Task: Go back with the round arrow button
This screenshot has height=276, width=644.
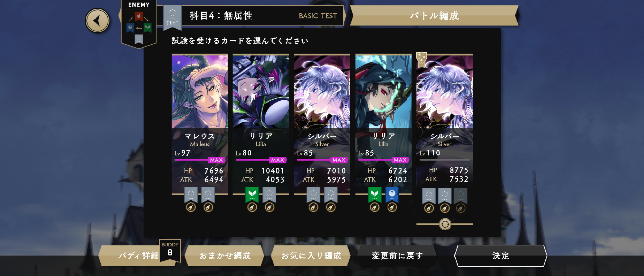Action: pos(97,21)
